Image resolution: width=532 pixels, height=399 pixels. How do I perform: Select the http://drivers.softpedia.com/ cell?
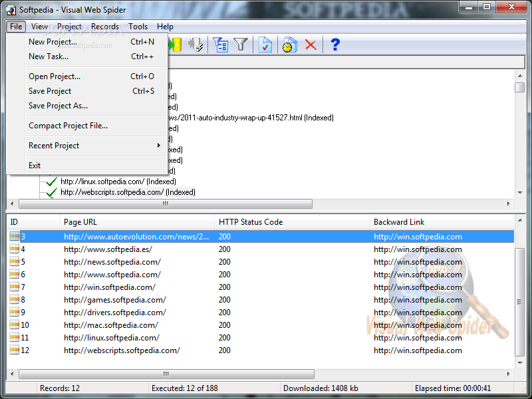(x=114, y=312)
